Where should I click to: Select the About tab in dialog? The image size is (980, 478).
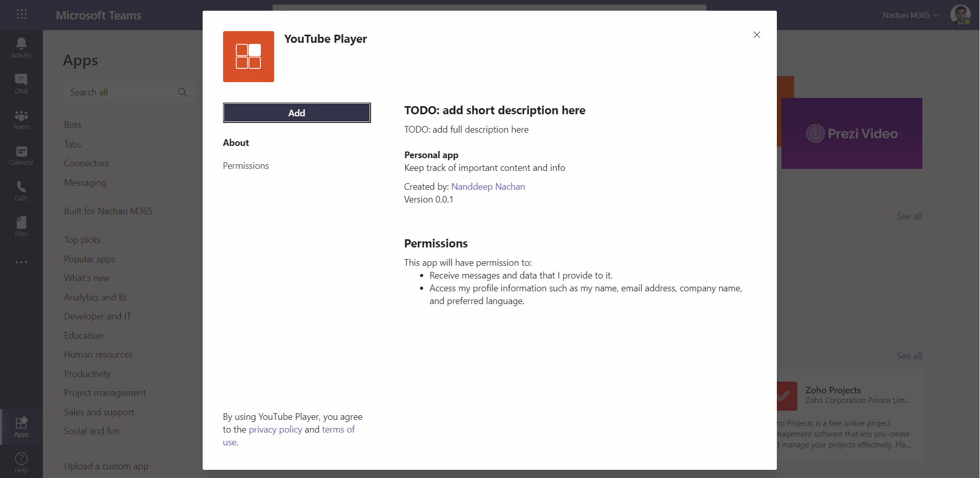coord(236,143)
